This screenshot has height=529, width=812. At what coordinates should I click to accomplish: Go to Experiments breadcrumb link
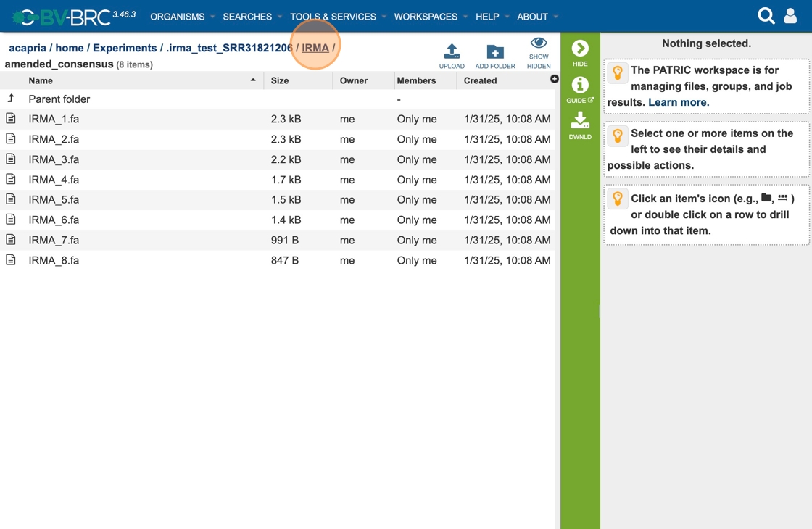[125, 48]
